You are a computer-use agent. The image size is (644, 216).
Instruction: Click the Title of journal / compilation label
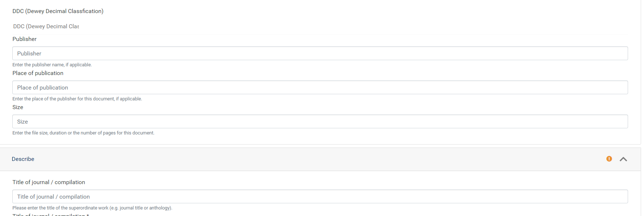(49, 182)
